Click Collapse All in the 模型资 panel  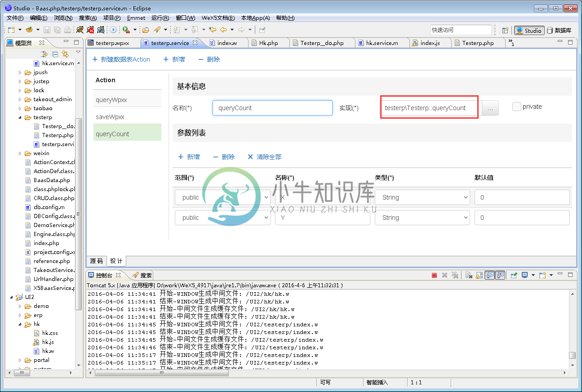[x=55, y=54]
